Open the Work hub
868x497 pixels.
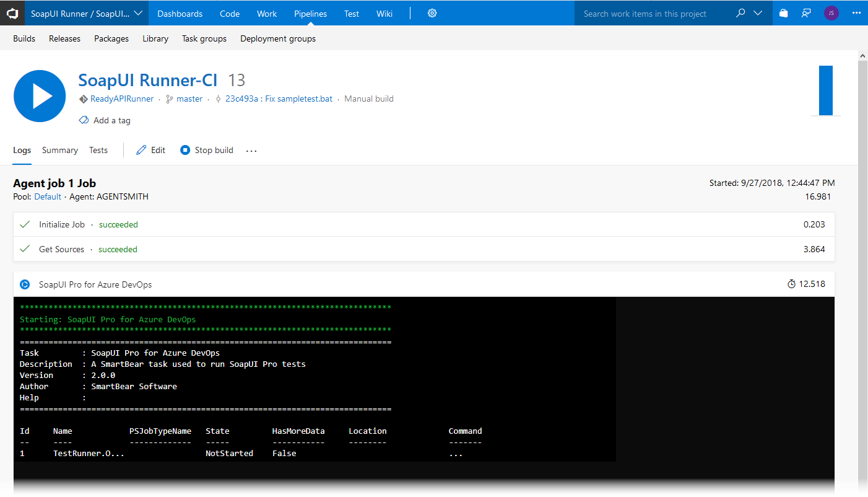tap(267, 14)
